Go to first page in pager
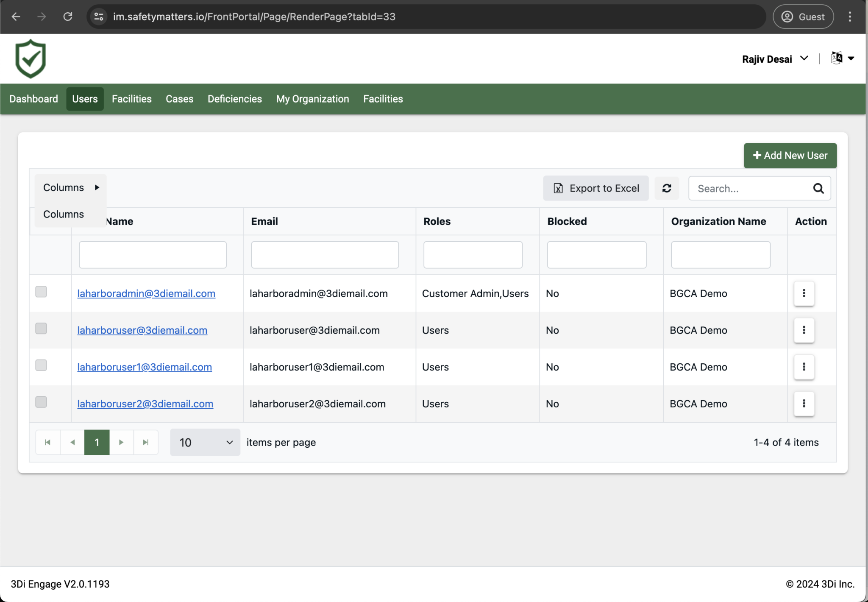Screen dimensions: 868x602 click(x=48, y=442)
